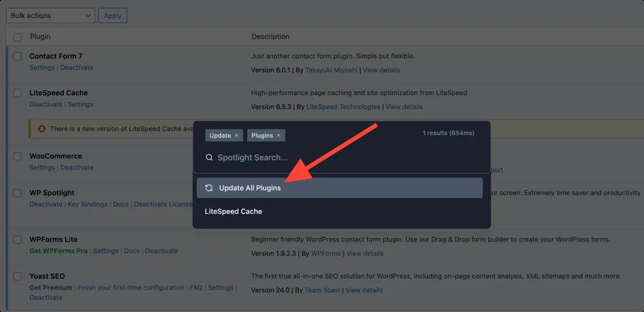Open Yoast SEO FAQ link
Image resolution: width=644 pixels, height=312 pixels.
(196, 288)
